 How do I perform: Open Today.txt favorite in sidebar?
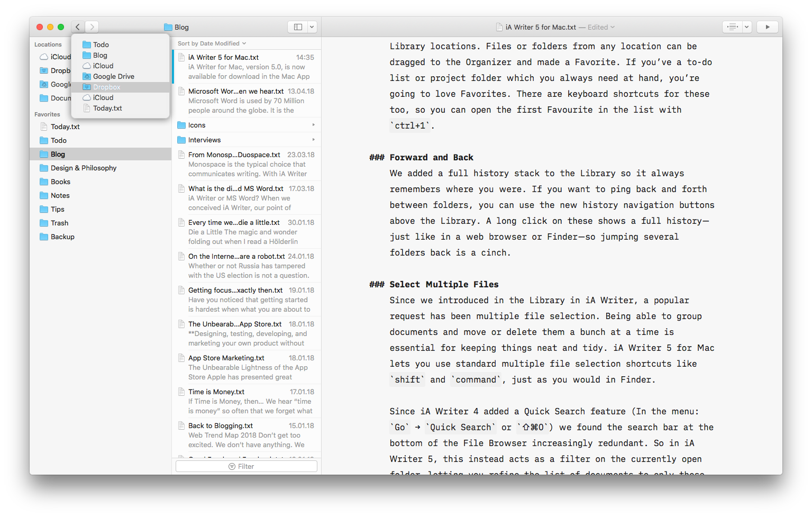click(101, 127)
